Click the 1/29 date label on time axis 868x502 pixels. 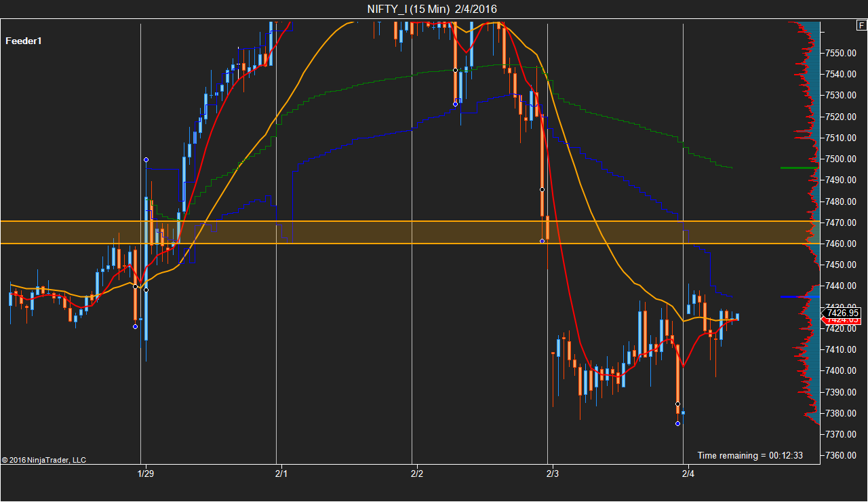145,473
